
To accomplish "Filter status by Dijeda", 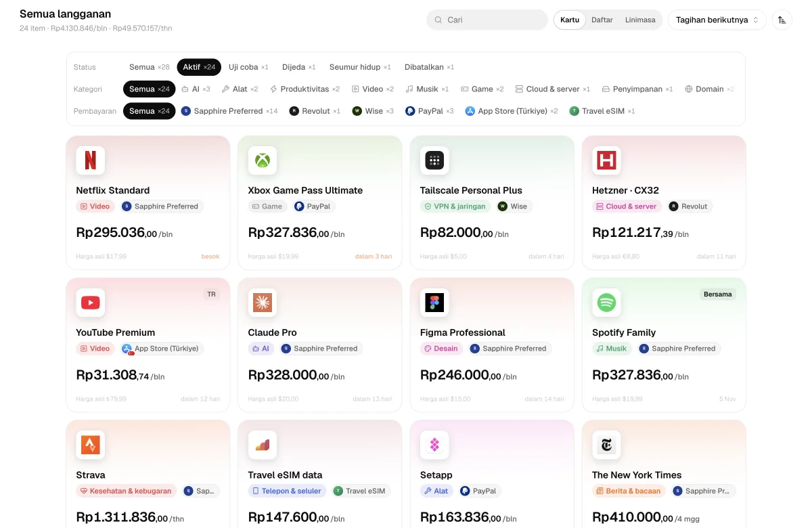I will coord(298,67).
